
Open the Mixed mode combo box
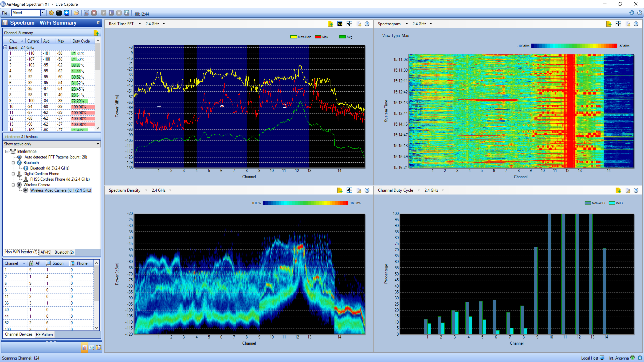(x=43, y=13)
